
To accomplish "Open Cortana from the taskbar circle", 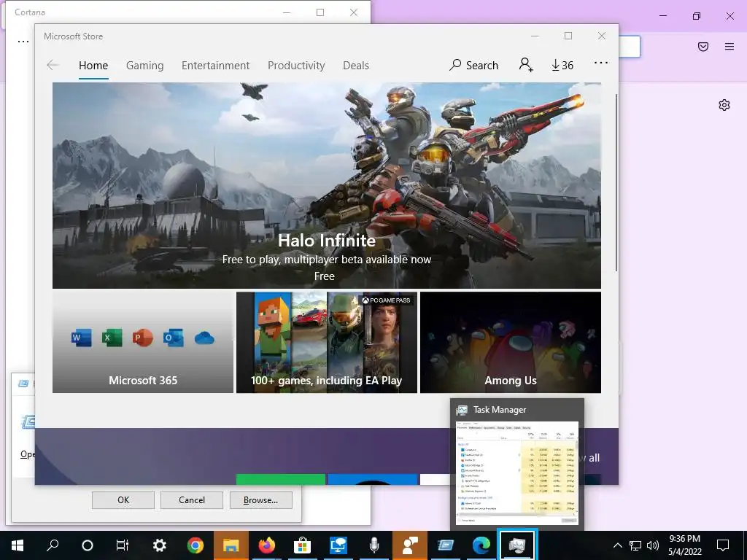I will point(88,545).
